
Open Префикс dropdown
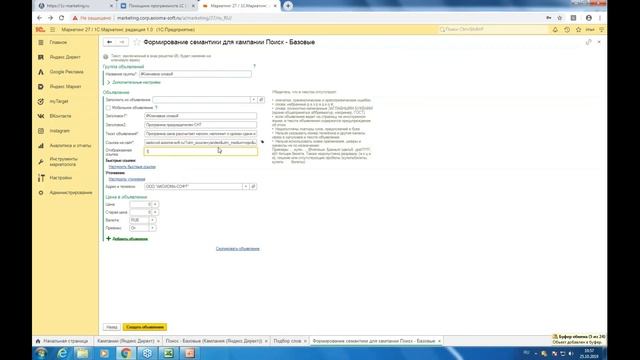[152, 228]
